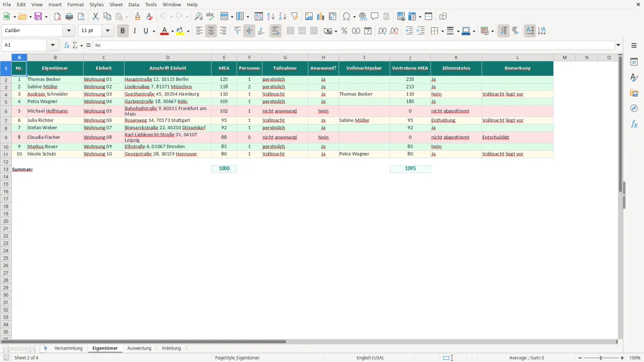Select column D header
Screen dimensions: 644x362
click(167, 57)
